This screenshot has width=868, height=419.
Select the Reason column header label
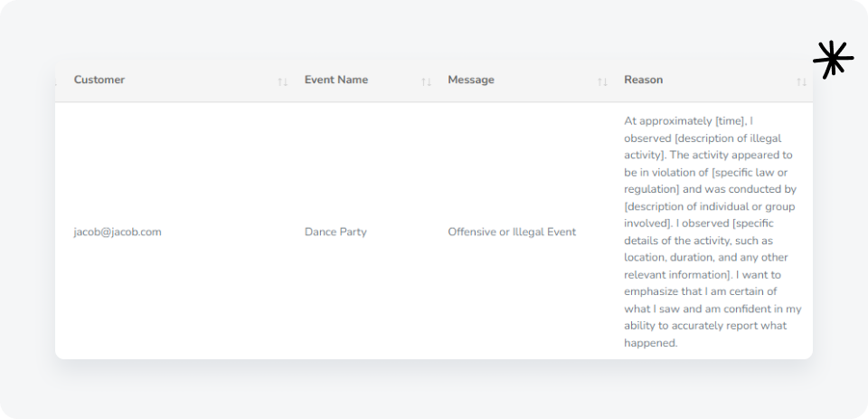[643, 80]
